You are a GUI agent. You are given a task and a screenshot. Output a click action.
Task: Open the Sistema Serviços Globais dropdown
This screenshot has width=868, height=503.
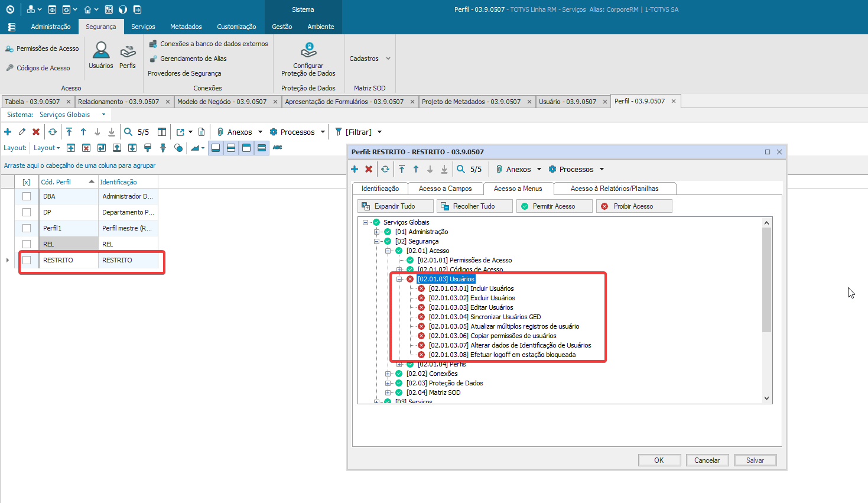tap(103, 115)
